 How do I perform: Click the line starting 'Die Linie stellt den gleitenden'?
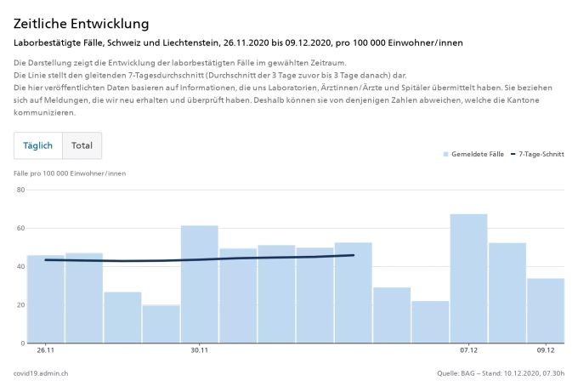210,75
